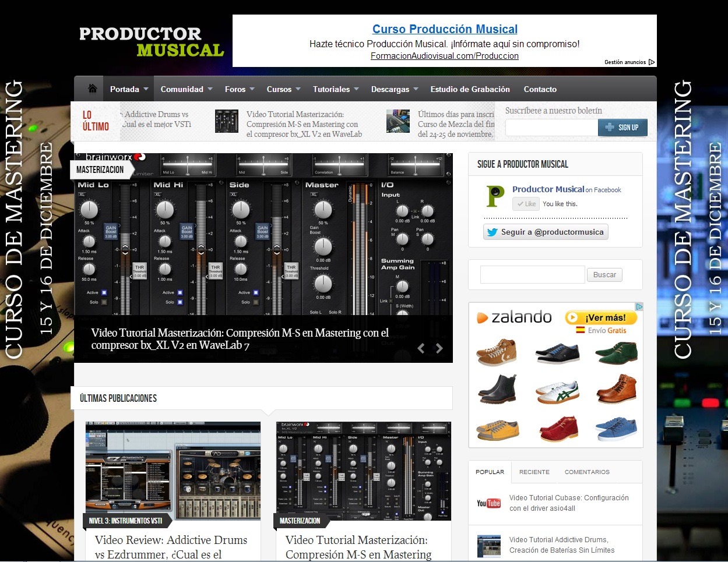This screenshot has width=728, height=562.
Task: Click the newsletter email input field
Action: tap(551, 128)
